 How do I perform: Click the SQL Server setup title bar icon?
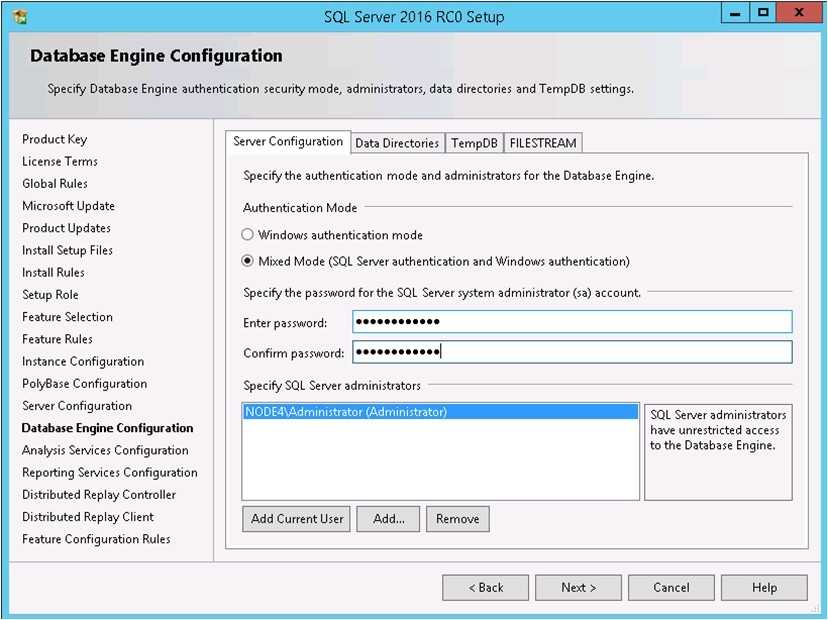21,17
